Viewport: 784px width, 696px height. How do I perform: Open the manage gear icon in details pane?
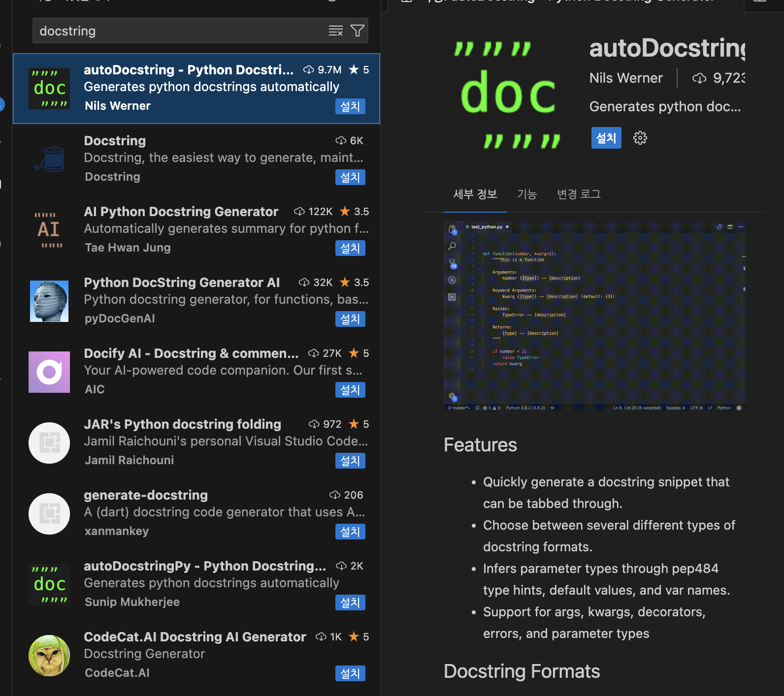640,138
